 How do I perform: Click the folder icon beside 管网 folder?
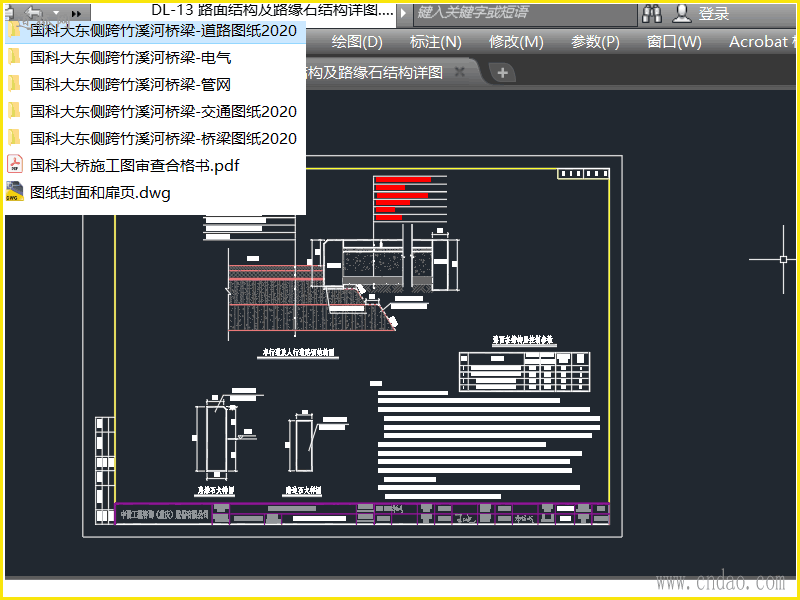15,84
